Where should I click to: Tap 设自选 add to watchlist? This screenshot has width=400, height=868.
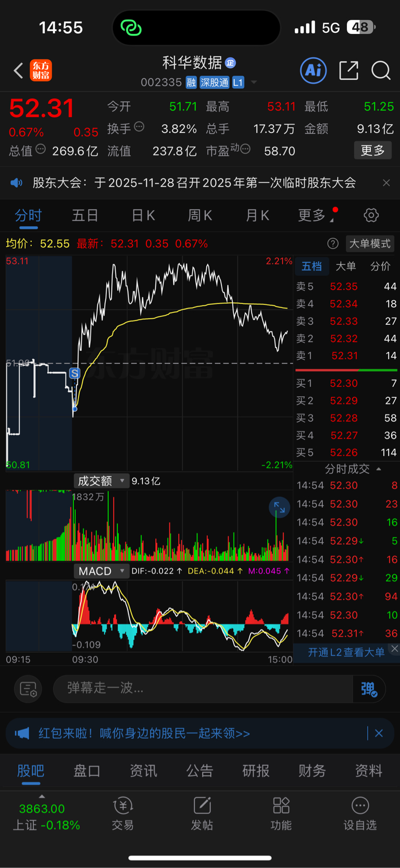pos(360,814)
